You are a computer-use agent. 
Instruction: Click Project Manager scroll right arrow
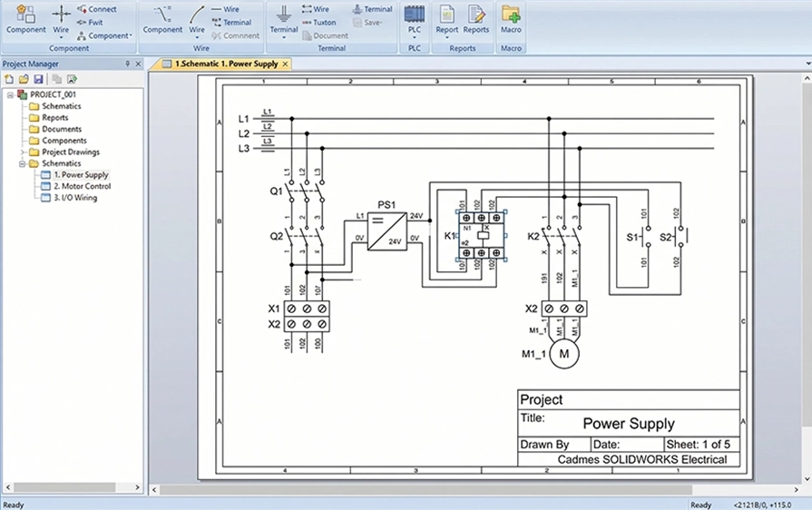(x=137, y=487)
